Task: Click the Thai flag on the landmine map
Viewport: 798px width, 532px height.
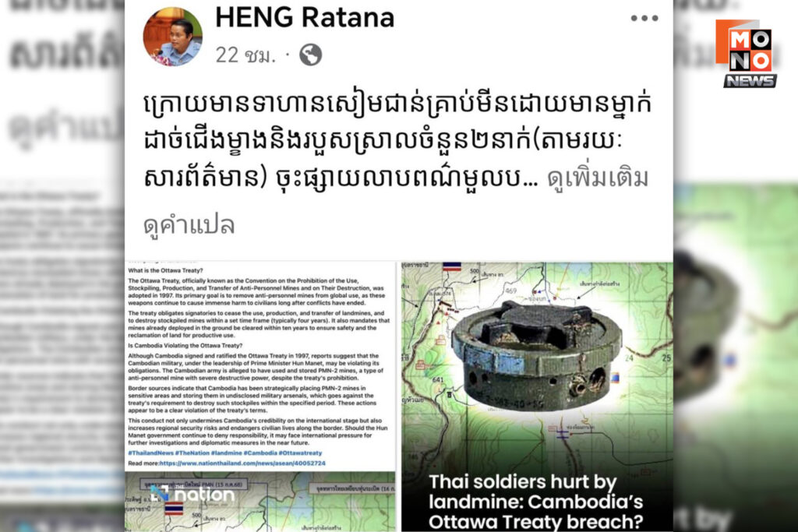Action: coord(451,266)
